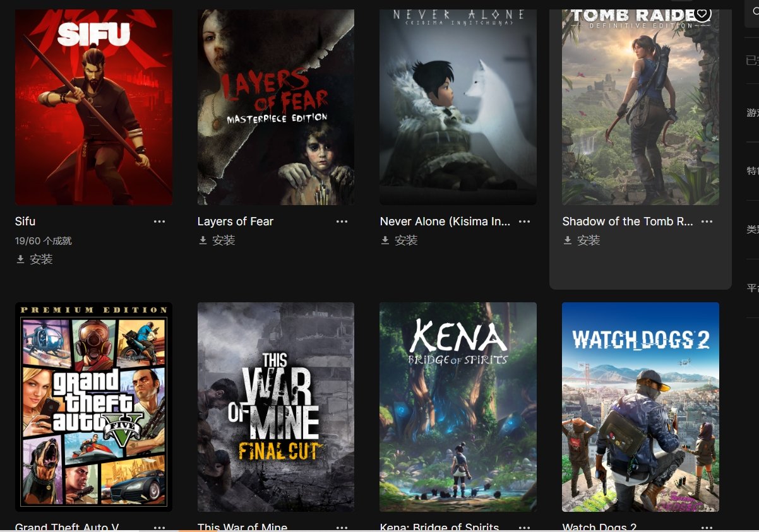Select the Kena Bridge of Spirits cover art
Viewport: 759px width, 532px height.
pos(458,407)
